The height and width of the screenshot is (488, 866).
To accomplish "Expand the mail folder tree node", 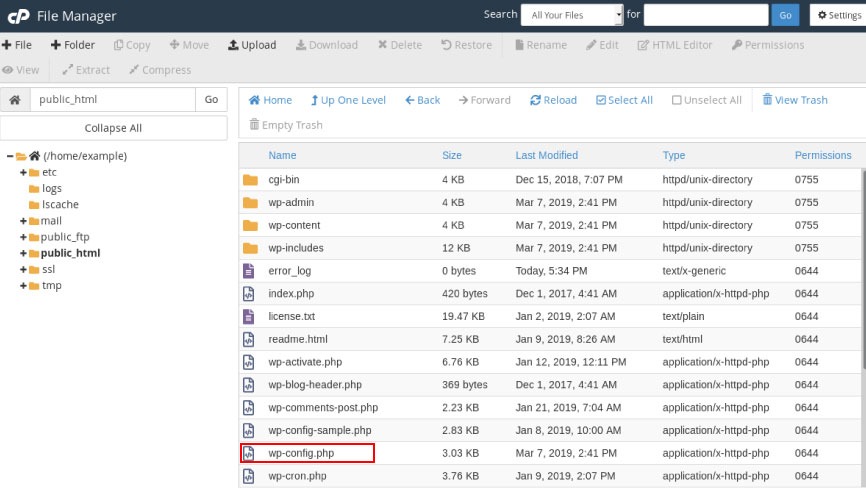I will [x=23, y=221].
